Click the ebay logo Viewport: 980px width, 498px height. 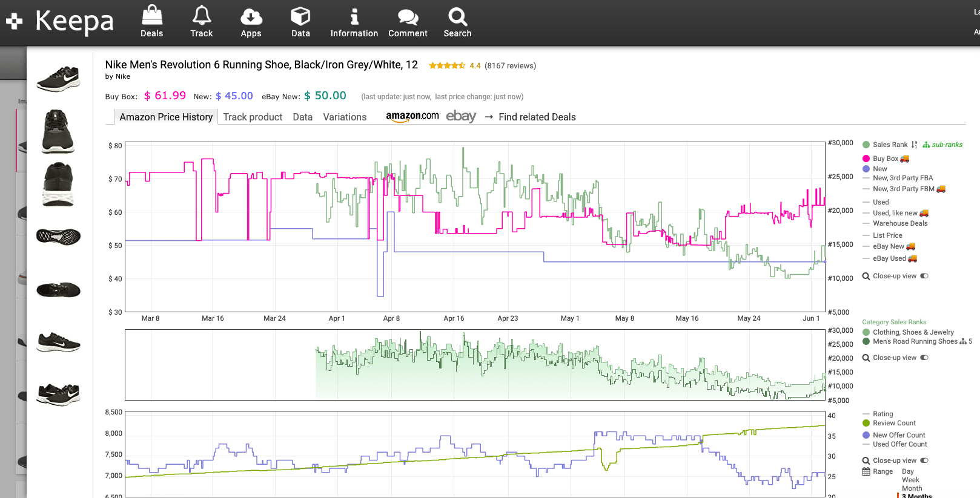(x=461, y=116)
